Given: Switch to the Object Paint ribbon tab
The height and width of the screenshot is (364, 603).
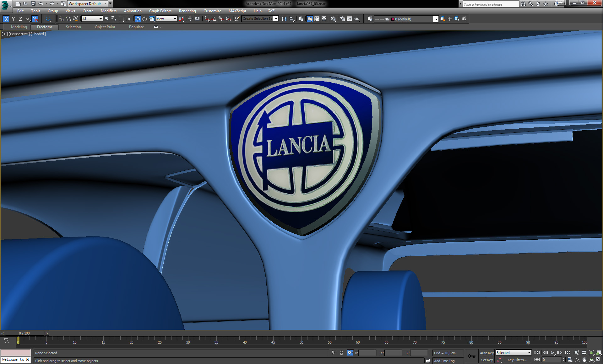Looking at the screenshot, I should pyautogui.click(x=105, y=27).
